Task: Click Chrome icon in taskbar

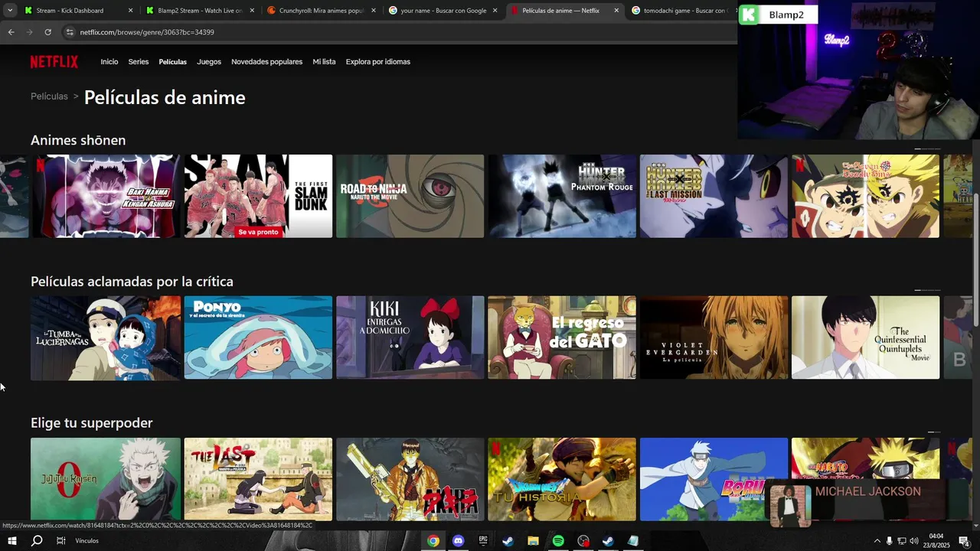Action: [433, 541]
